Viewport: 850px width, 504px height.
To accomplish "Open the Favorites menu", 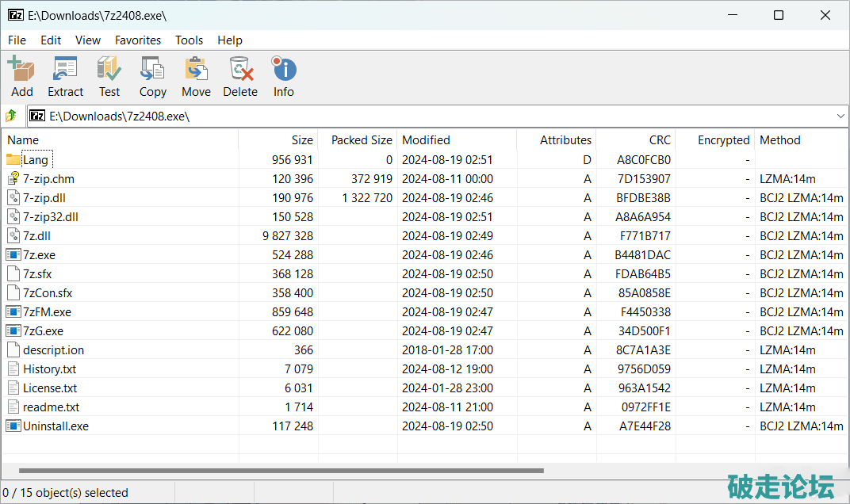I will [138, 40].
